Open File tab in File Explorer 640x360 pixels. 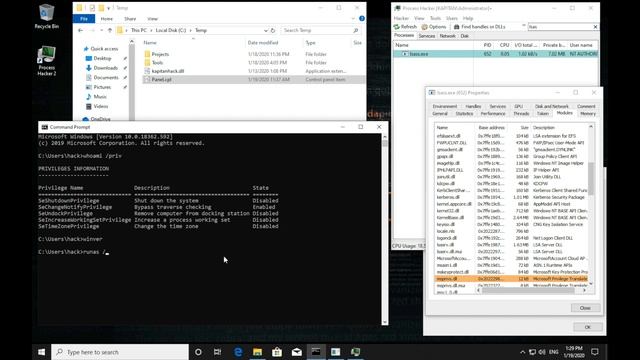point(84,19)
